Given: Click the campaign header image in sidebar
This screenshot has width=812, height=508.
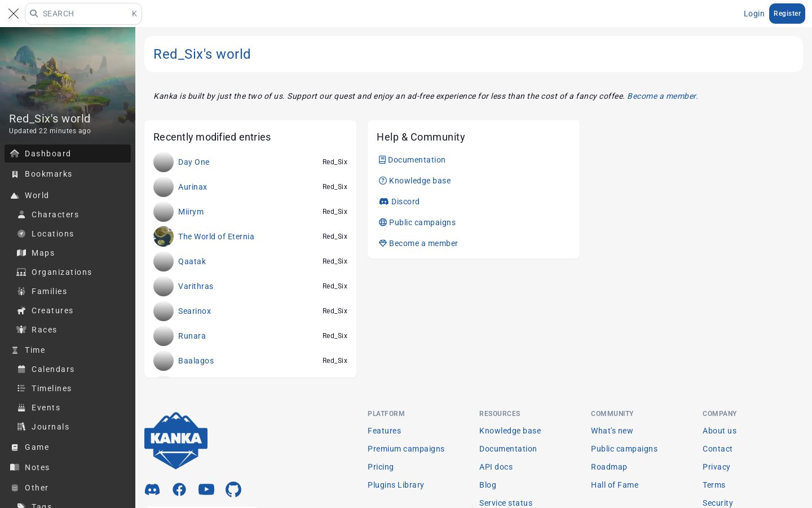Looking at the screenshot, I should (68, 84).
